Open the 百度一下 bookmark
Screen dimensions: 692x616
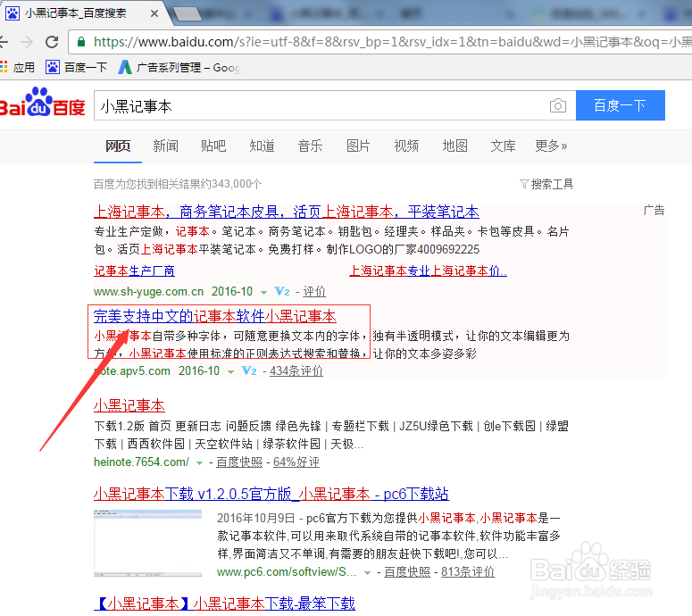77,67
